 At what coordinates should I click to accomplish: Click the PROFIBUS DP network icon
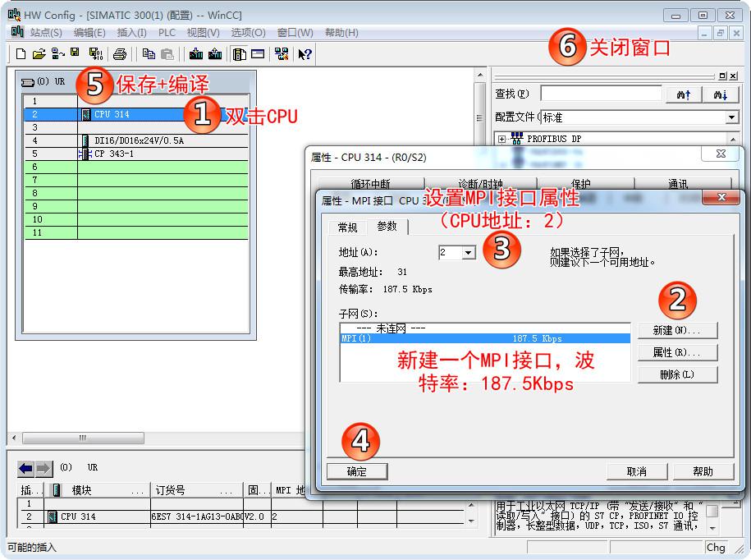click(x=517, y=139)
